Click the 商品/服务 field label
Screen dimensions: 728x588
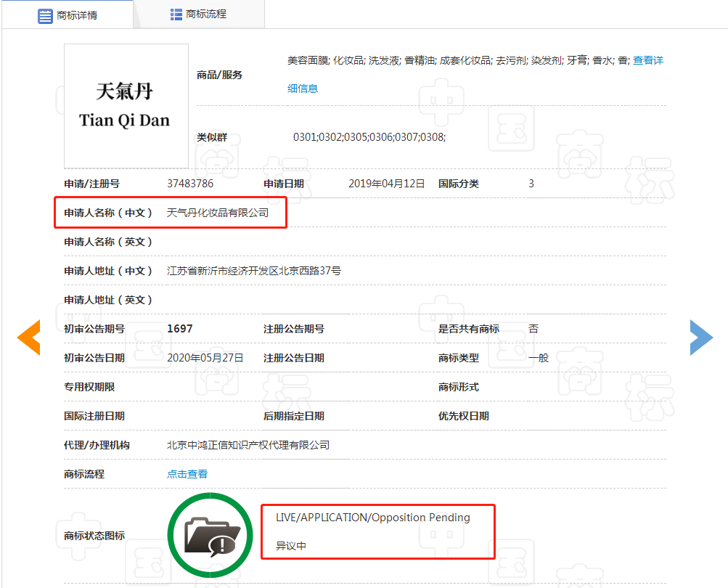220,75
